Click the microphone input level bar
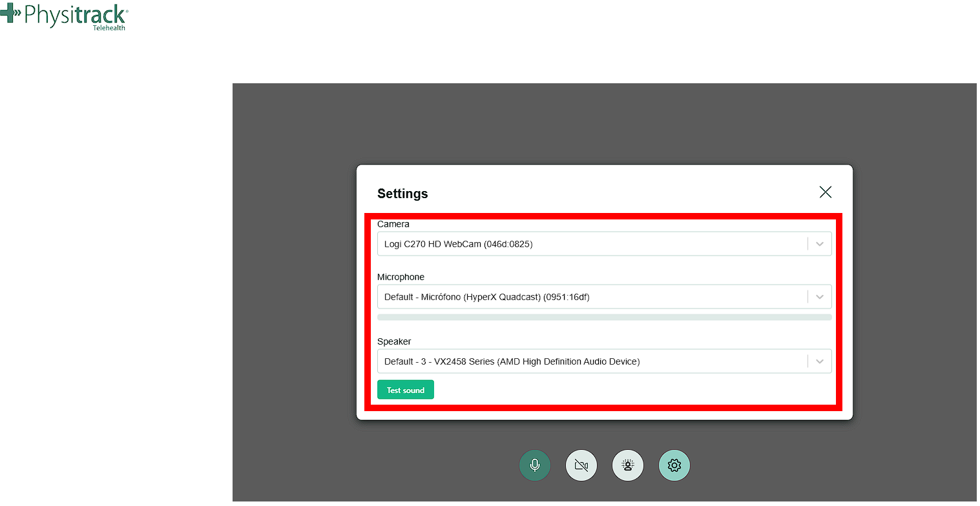 pyautogui.click(x=605, y=318)
